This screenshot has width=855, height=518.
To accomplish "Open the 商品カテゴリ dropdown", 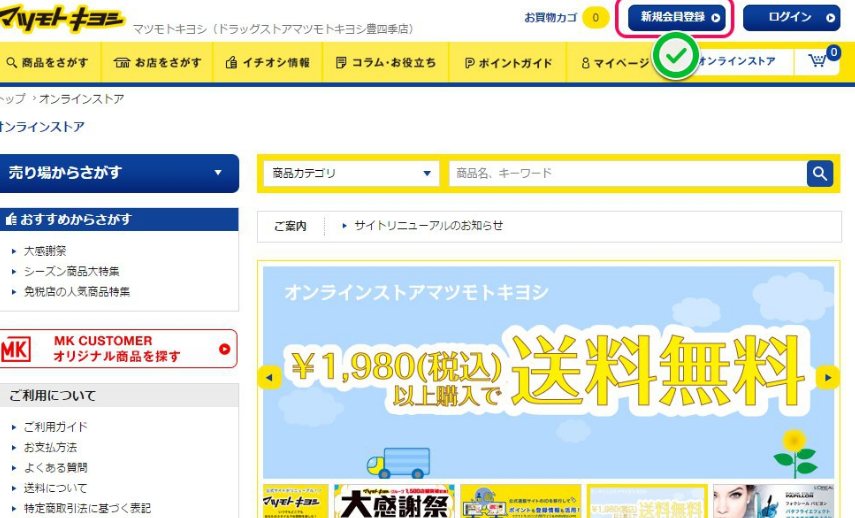I will [x=351, y=173].
